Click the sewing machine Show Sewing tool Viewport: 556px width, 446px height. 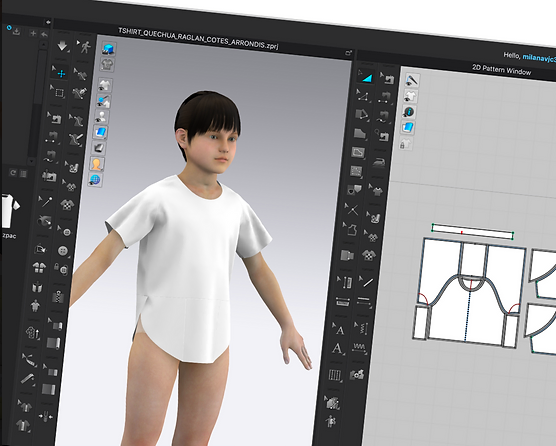[x=49, y=175]
